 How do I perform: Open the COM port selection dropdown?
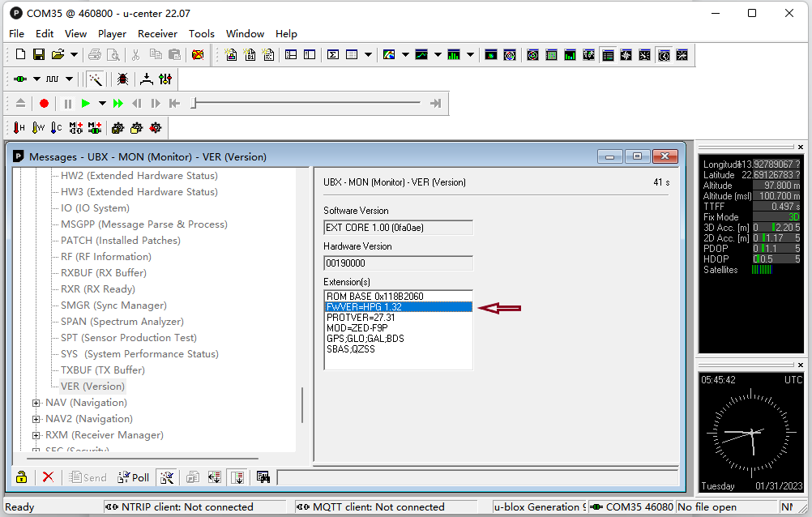[x=36, y=79]
